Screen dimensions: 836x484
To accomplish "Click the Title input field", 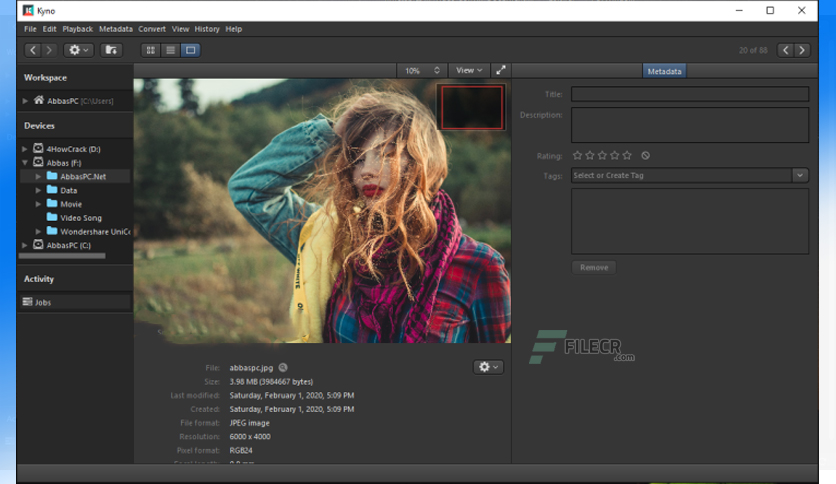I will 690,94.
